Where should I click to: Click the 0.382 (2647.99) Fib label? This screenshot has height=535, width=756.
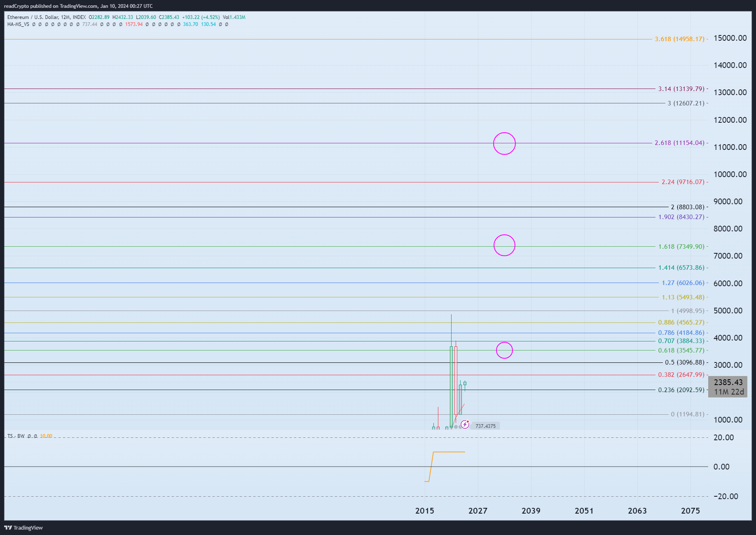click(x=681, y=375)
